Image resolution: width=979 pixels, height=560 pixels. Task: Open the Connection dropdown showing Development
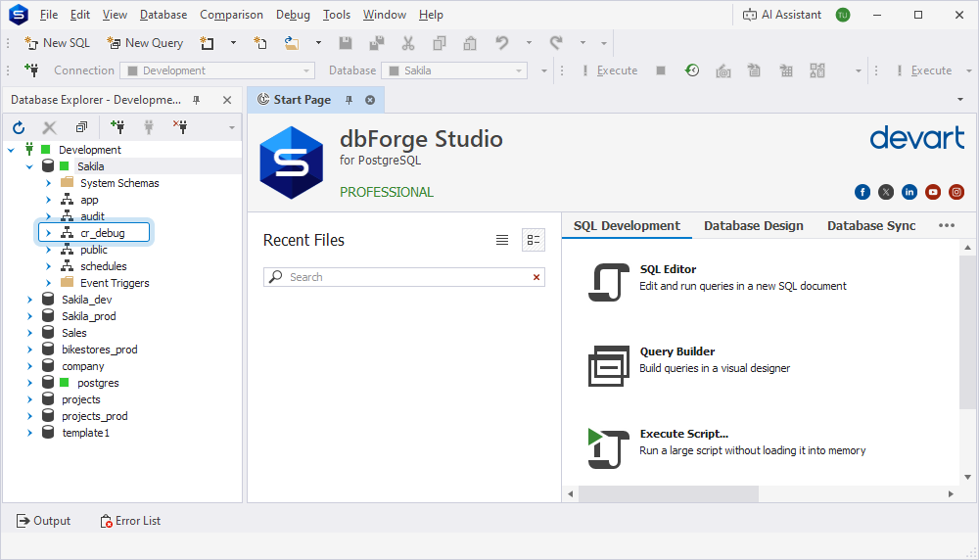[217, 70]
